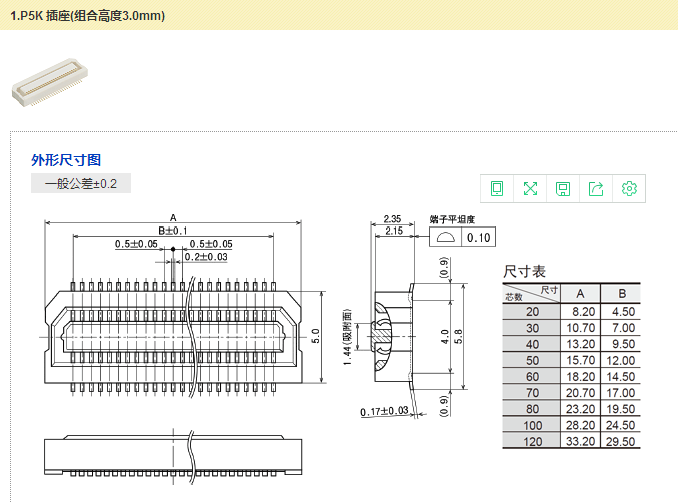Click column header A in the size table

pos(581,293)
